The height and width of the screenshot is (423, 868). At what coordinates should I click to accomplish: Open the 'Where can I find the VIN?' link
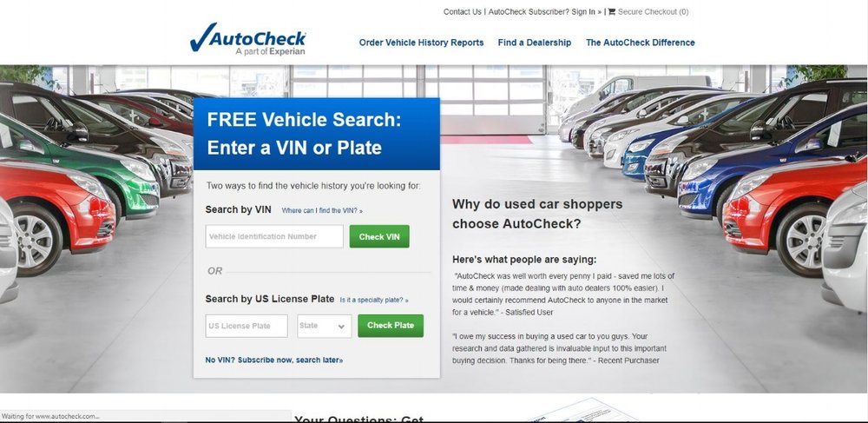point(322,211)
